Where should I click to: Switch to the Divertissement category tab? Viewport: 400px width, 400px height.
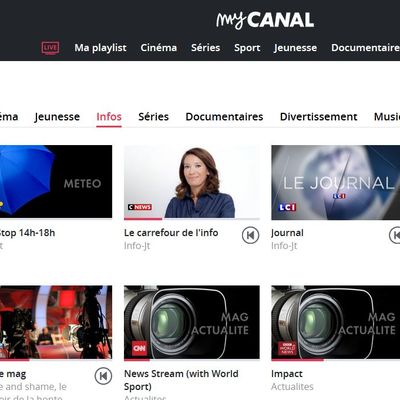point(318,117)
